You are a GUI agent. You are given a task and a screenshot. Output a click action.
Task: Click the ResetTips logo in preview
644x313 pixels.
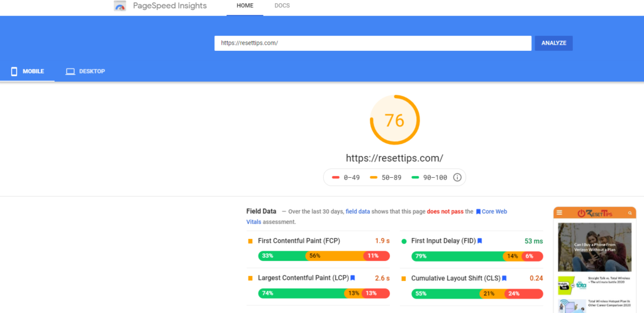click(x=595, y=212)
